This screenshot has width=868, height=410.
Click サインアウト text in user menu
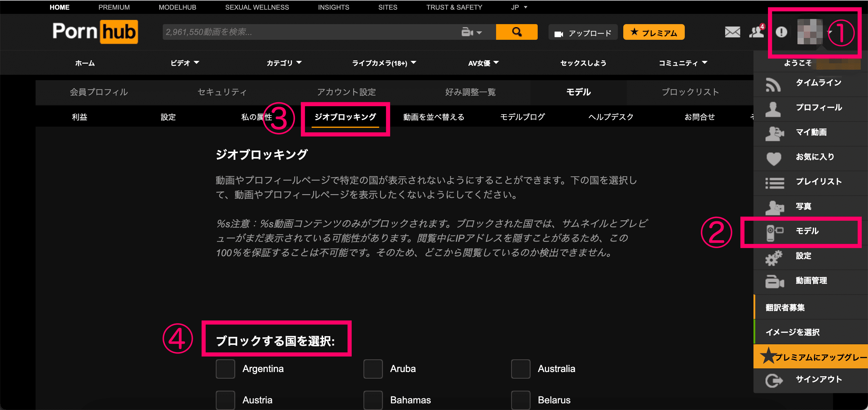pyautogui.click(x=819, y=379)
